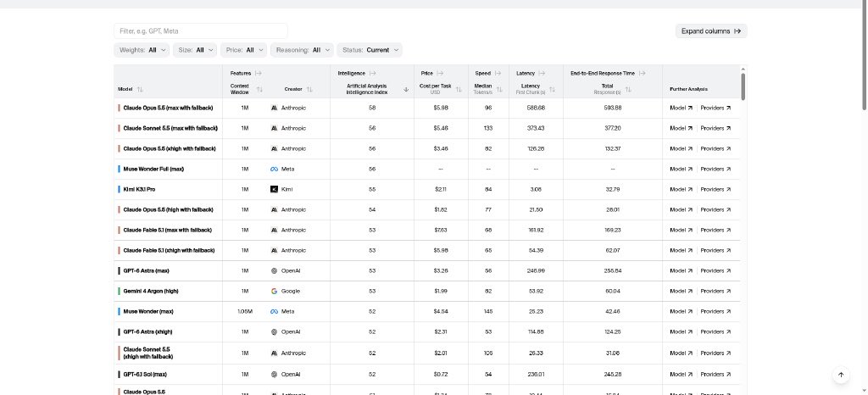This screenshot has width=868, height=395.
Task: Click OpenAI logo in GPT-6 Astra (max) row
Action: 274,270
